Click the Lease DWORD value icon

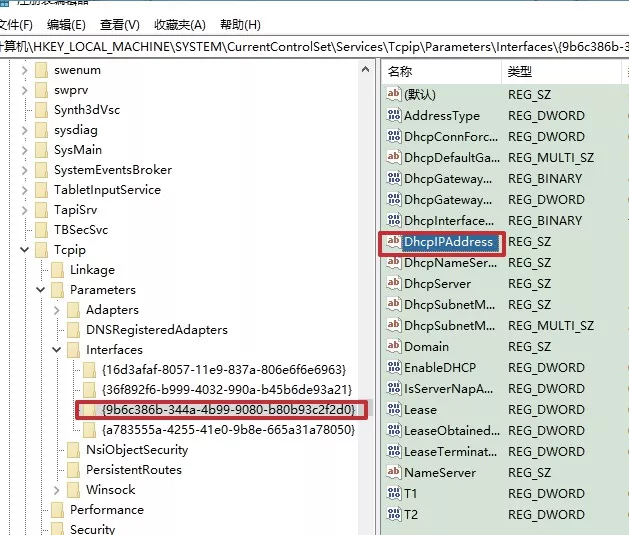click(x=393, y=410)
